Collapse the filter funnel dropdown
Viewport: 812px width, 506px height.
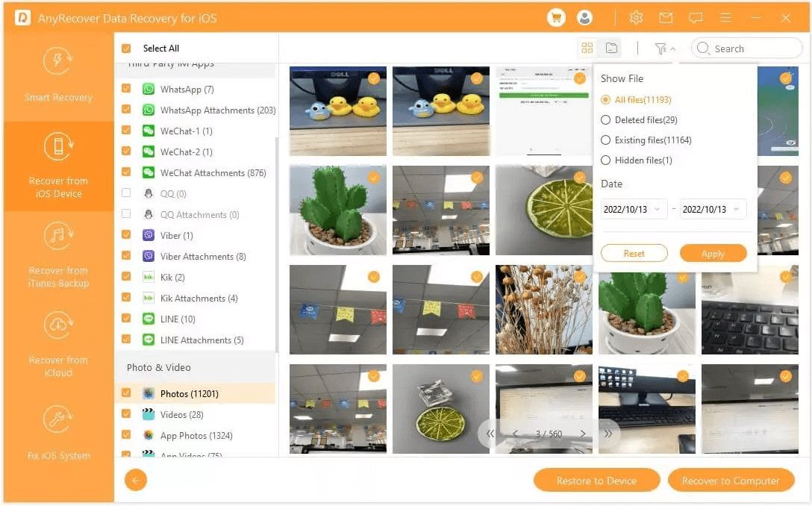[664, 49]
